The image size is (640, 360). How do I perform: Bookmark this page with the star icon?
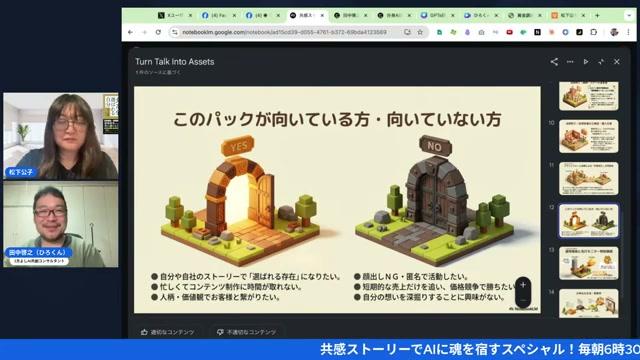click(x=420, y=32)
